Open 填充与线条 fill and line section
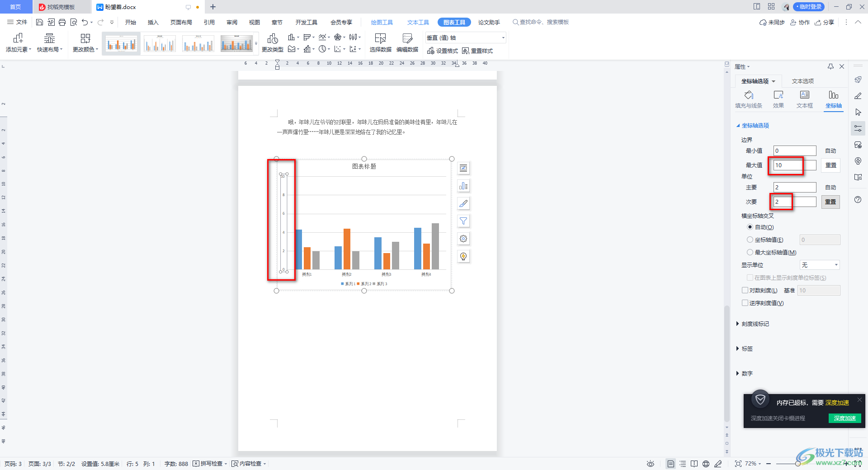The width and height of the screenshot is (868, 470). pos(749,99)
